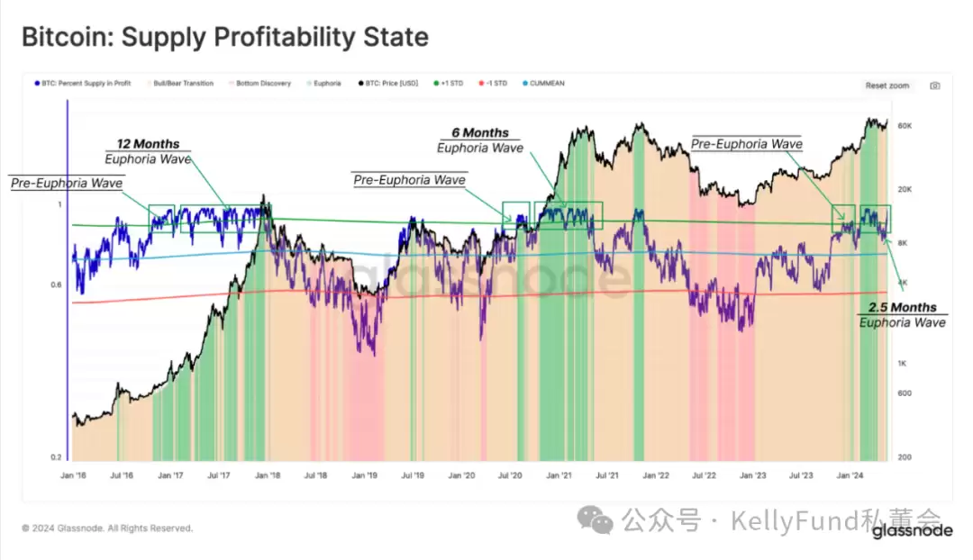Click the 2.5 Months Euphoria Wave annotation
Viewport: 973px width, 560px height.
point(902,315)
